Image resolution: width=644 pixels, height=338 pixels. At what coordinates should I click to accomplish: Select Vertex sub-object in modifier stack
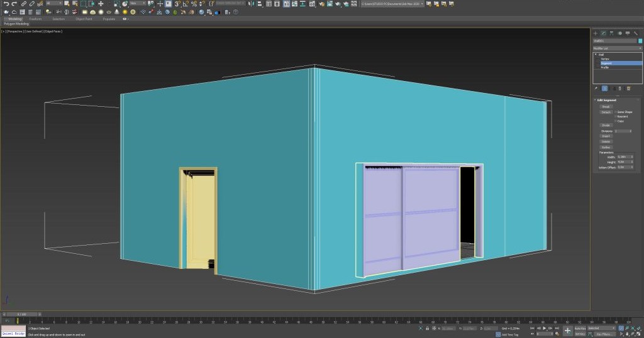[x=605, y=58]
